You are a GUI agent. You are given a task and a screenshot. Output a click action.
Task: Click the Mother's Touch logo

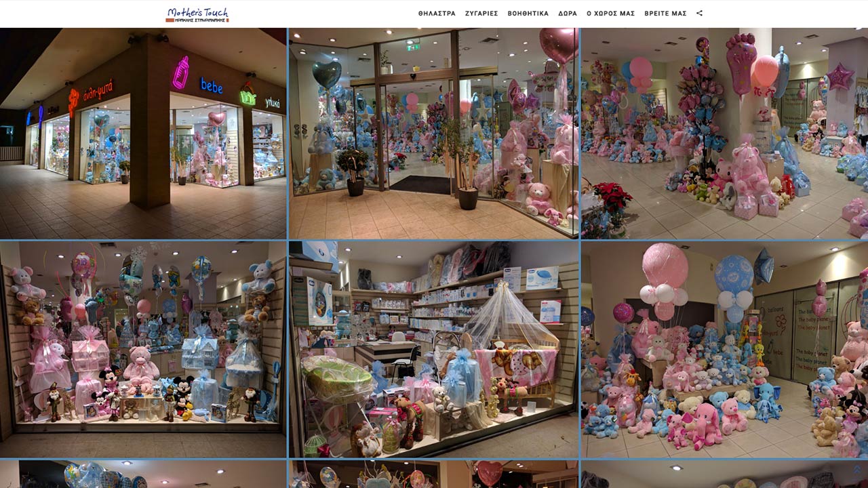tap(197, 12)
